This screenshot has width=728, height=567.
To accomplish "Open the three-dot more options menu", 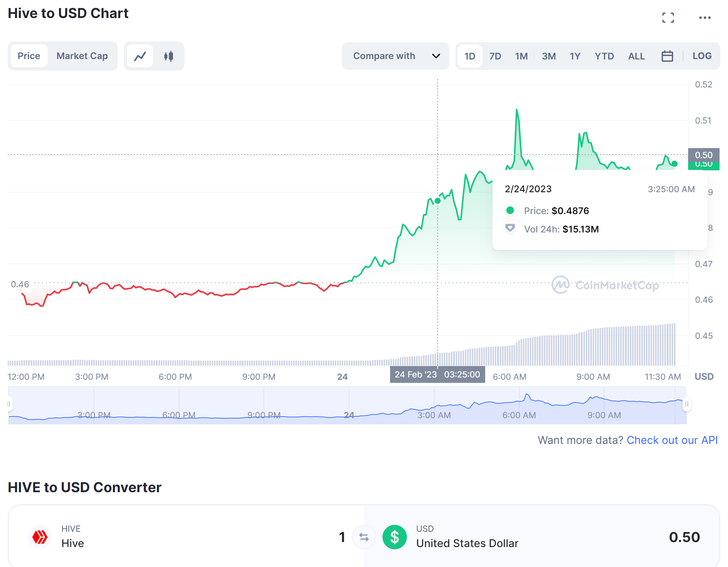I will click(705, 18).
